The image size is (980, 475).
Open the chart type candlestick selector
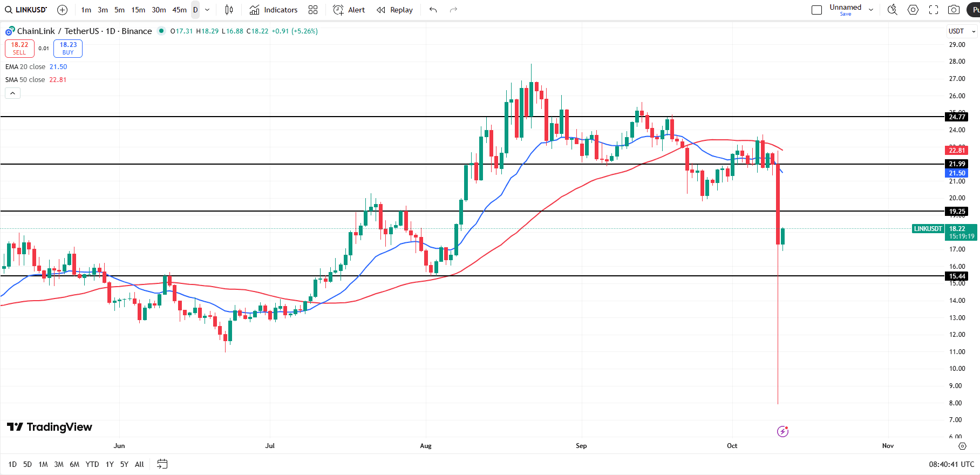pyautogui.click(x=229, y=10)
